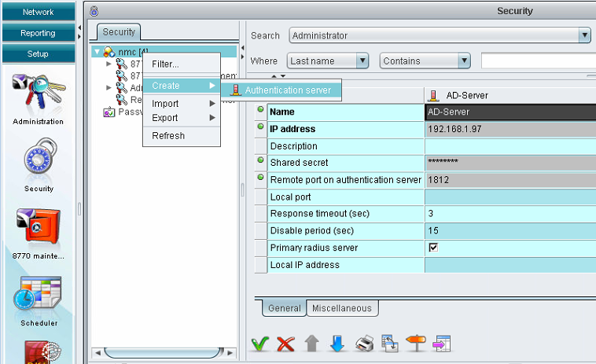Choose Authentication server submenu item

[x=281, y=90]
